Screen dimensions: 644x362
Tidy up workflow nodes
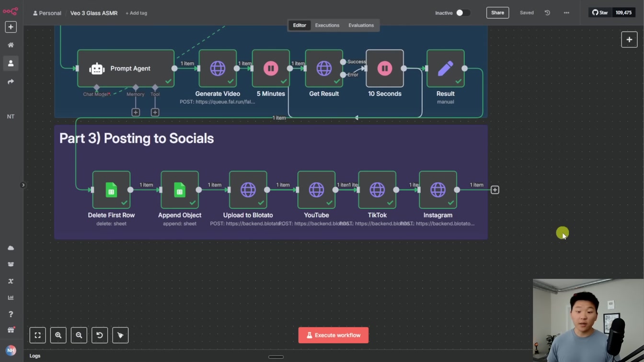click(120, 335)
